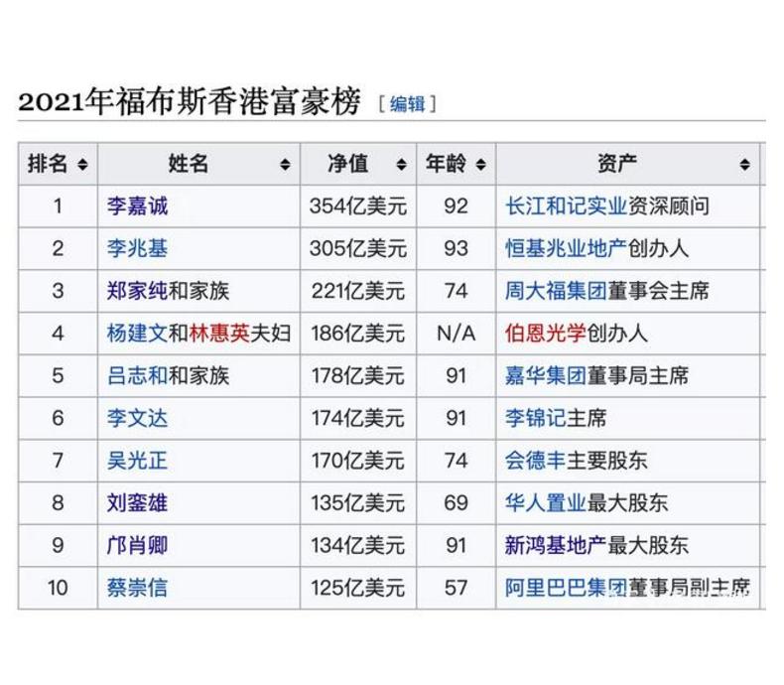Open the 杨建文 link
Viewport: 784px width, 685px height.
coord(137,334)
